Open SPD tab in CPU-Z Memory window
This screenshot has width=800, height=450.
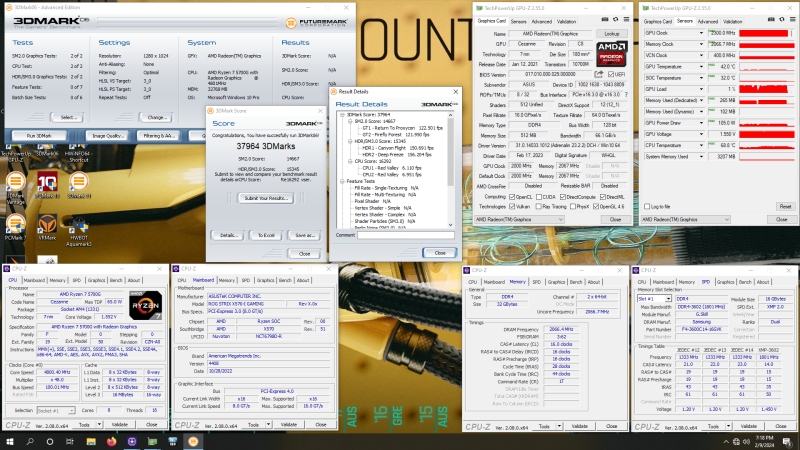click(x=536, y=282)
